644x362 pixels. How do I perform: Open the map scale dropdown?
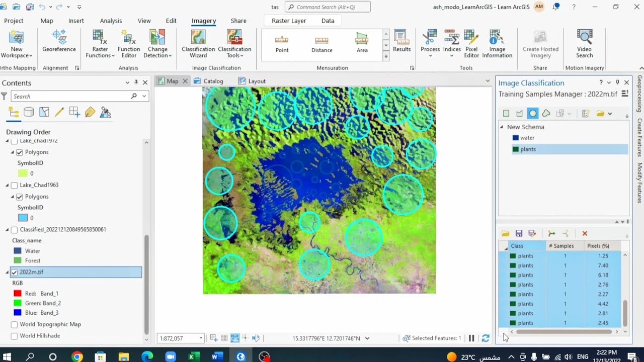[x=201, y=338]
